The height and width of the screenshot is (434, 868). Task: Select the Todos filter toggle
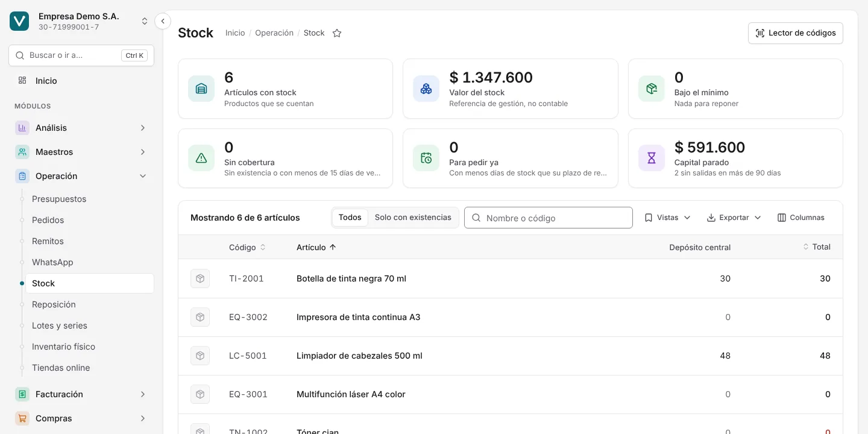pos(350,218)
